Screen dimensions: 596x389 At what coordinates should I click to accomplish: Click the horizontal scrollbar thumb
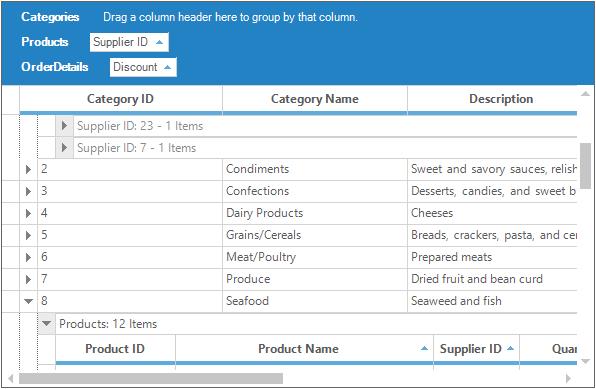(x=151, y=379)
